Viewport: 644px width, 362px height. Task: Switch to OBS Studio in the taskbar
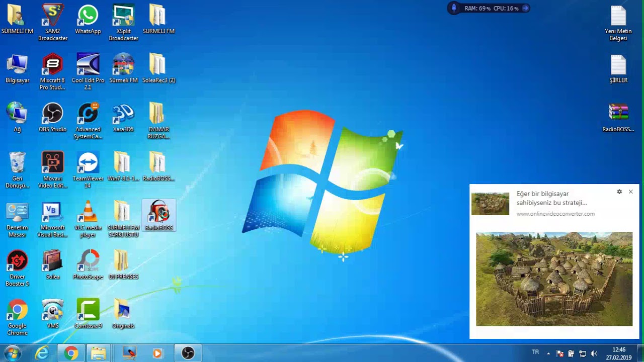point(188,353)
